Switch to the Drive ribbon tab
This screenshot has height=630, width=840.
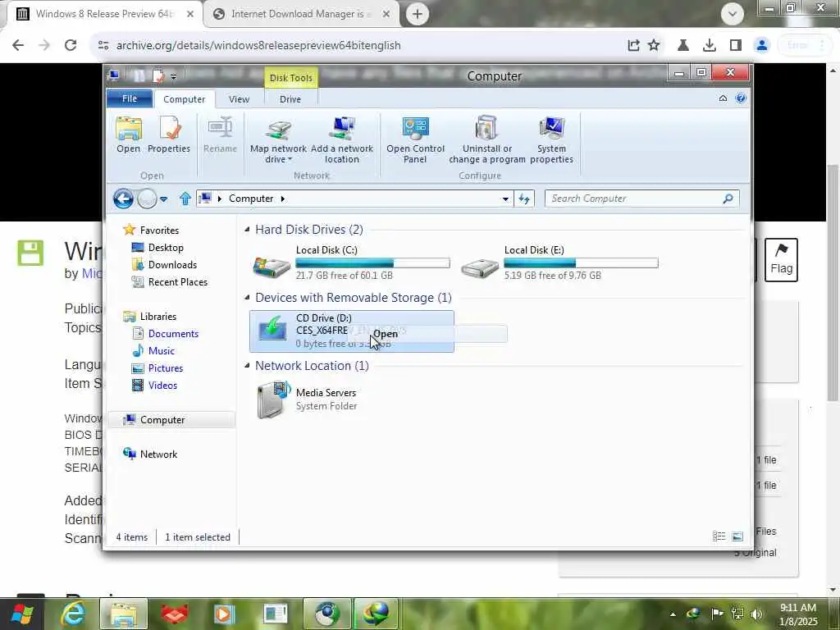290,99
